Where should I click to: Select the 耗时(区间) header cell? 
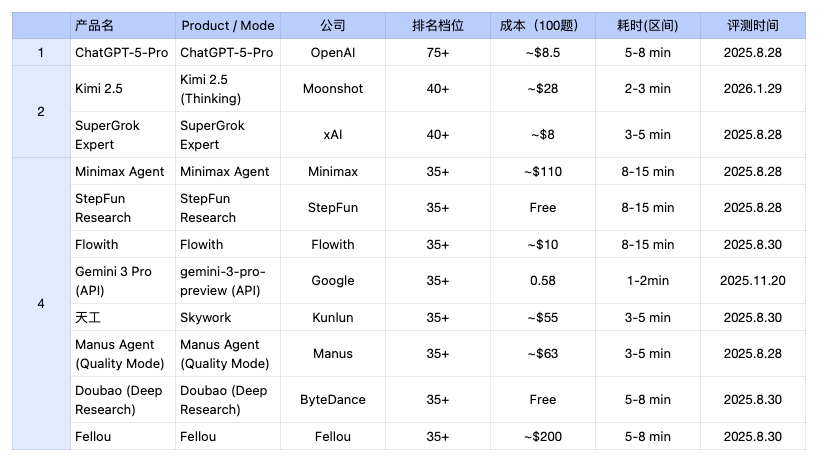pyautogui.click(x=646, y=25)
